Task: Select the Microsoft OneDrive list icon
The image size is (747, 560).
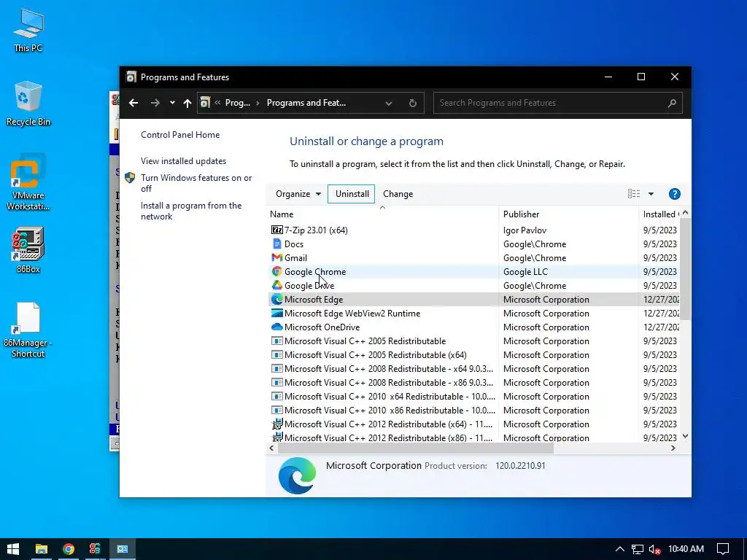Action: point(276,327)
